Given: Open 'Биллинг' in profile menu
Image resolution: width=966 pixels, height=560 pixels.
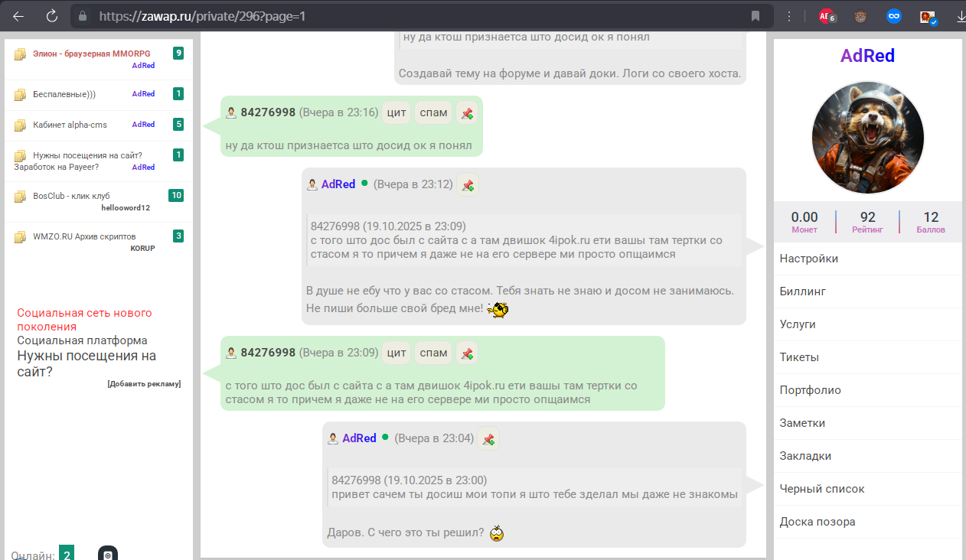Looking at the screenshot, I should (x=802, y=291).
